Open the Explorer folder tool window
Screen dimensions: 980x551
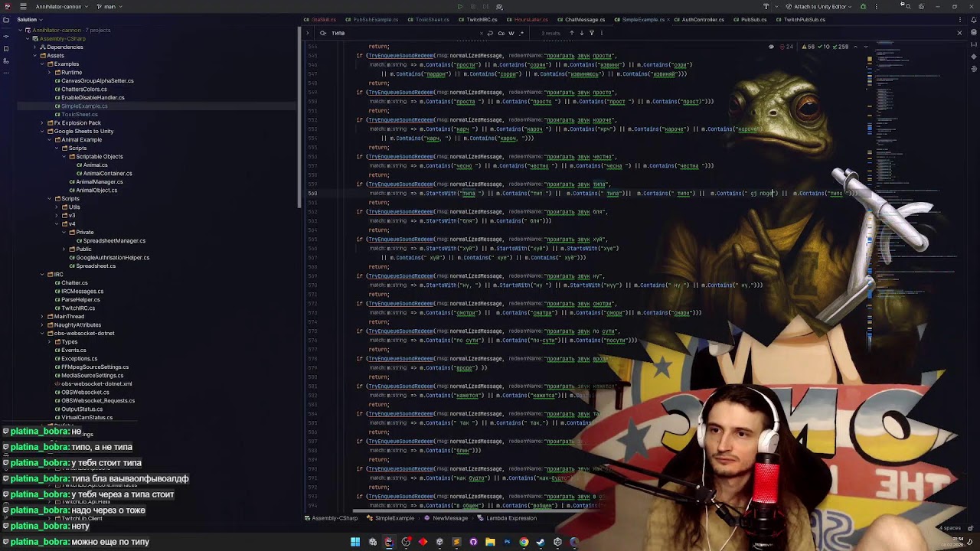(6, 19)
